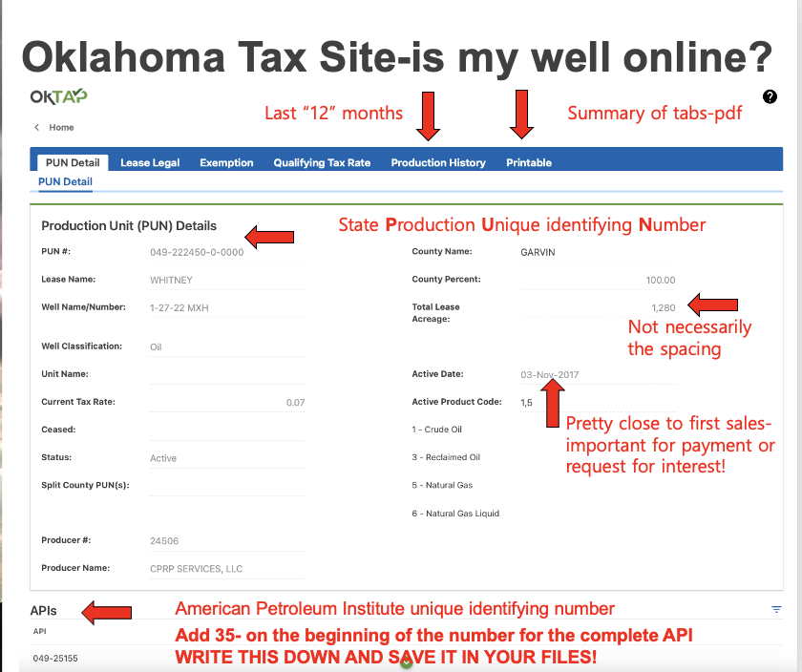Open the Lease Legal tab

coord(150,162)
